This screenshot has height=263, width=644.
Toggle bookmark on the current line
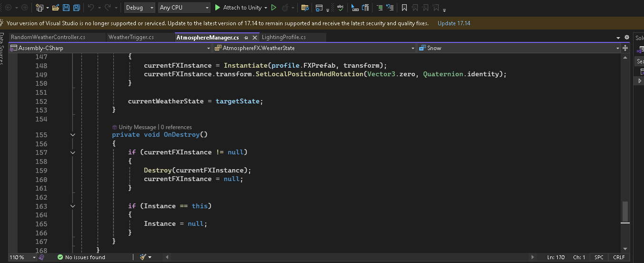tap(404, 8)
